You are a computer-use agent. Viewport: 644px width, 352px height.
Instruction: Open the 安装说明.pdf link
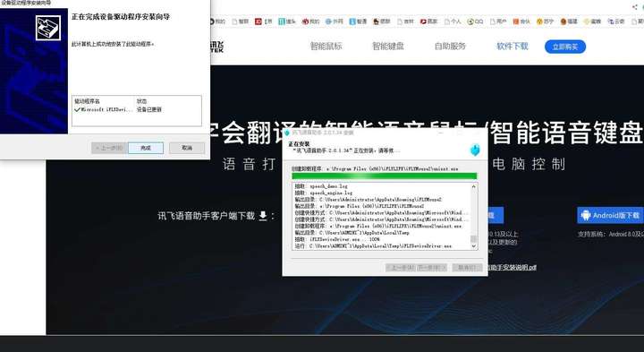[x=512, y=267]
